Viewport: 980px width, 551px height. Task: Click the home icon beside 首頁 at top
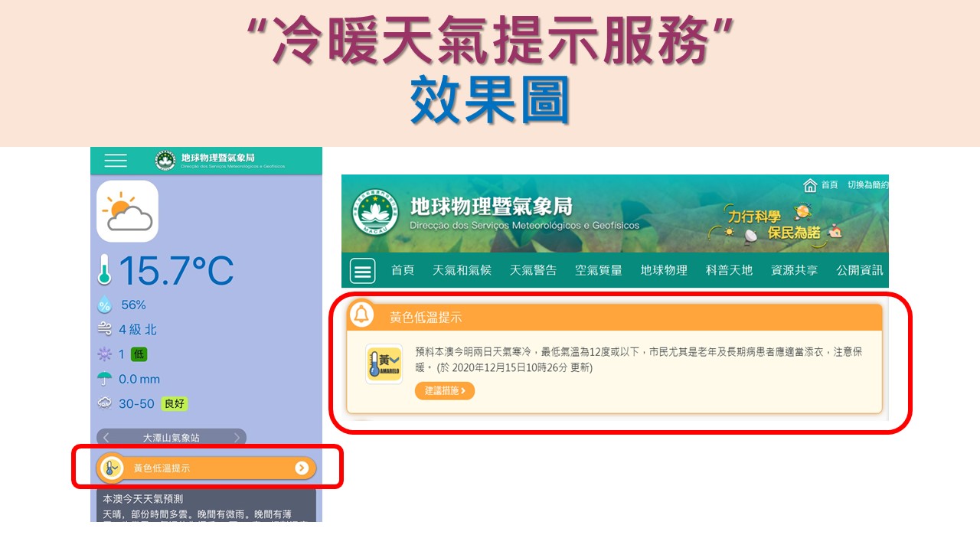(x=810, y=185)
